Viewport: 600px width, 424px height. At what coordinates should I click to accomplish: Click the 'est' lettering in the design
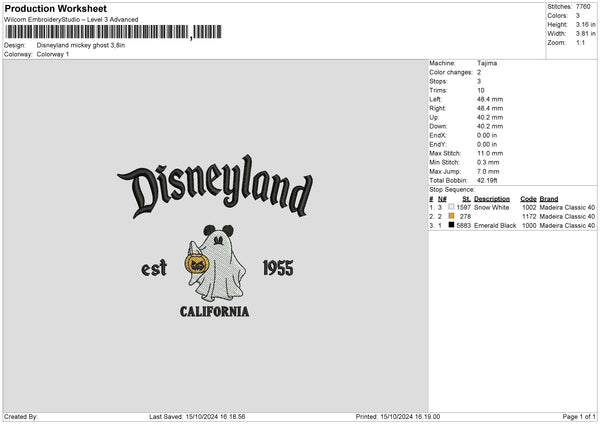(154, 268)
